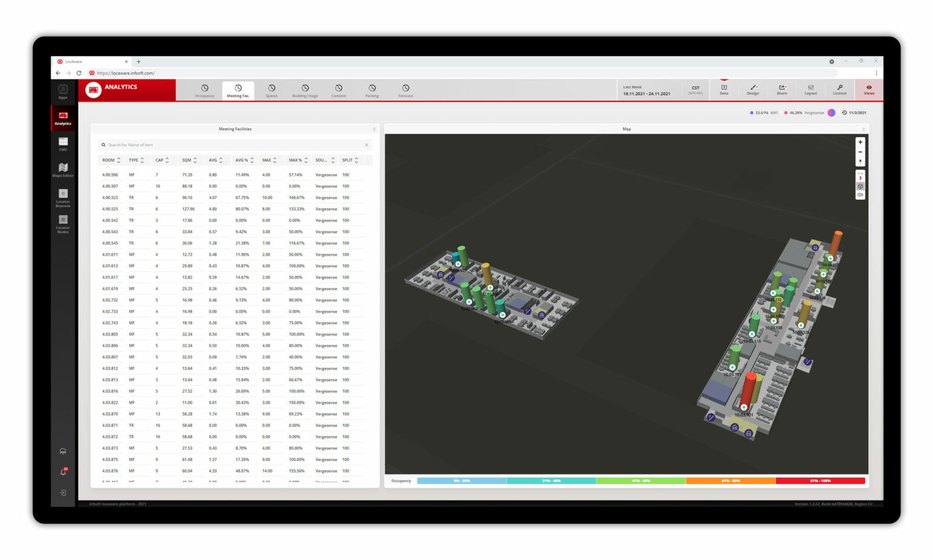Open the Data export tool

point(724,89)
